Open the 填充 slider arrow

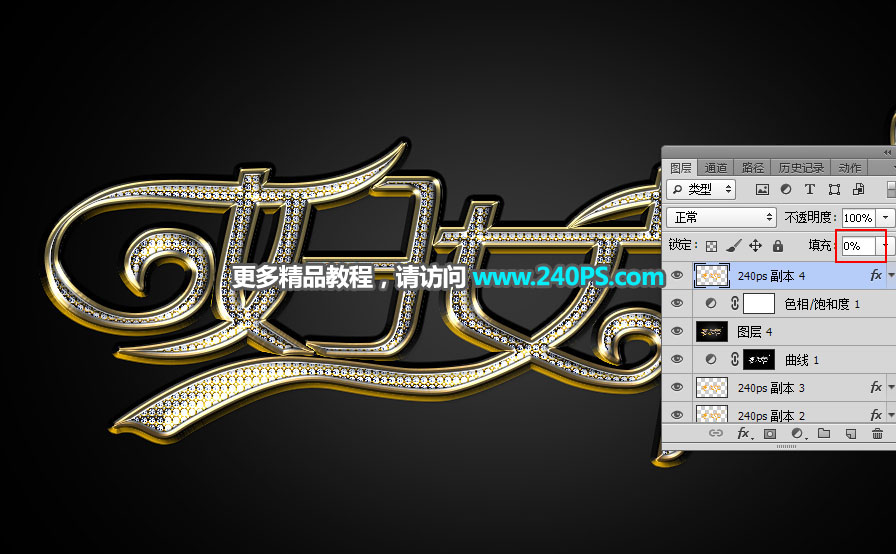885,246
